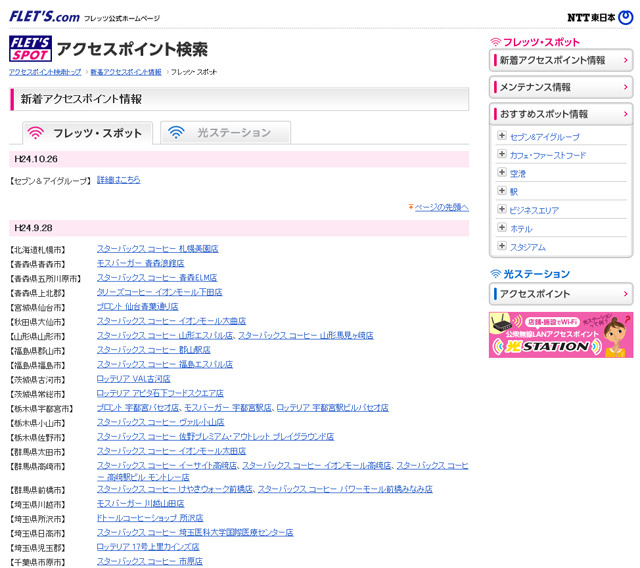Open スターバックス イオンモール高崎店 link
This screenshot has height=568, width=640.
point(317,466)
